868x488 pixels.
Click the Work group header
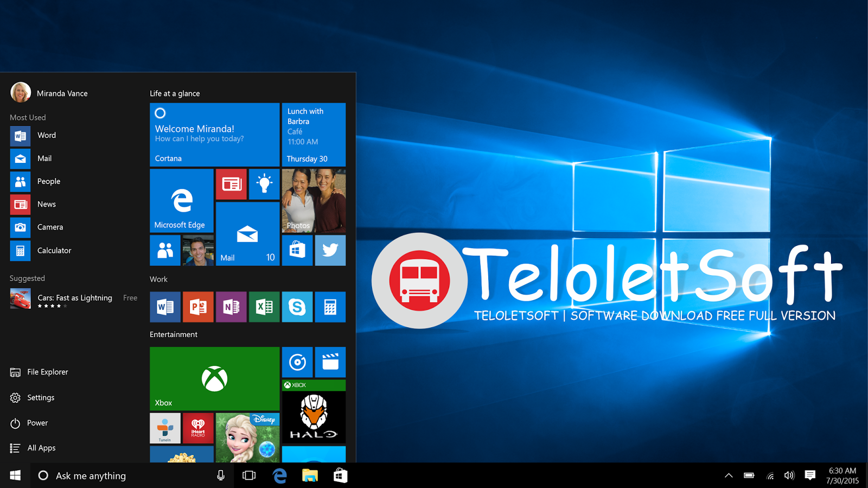point(158,279)
